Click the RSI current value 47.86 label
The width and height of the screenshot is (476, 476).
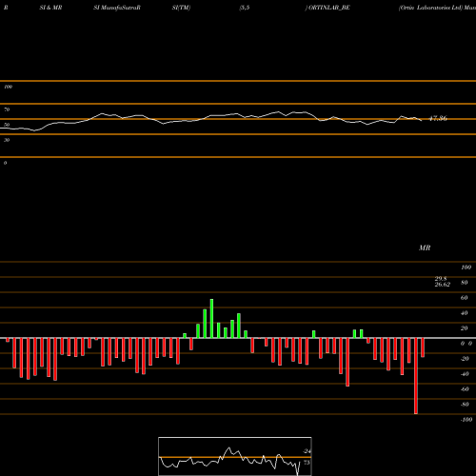point(438,118)
